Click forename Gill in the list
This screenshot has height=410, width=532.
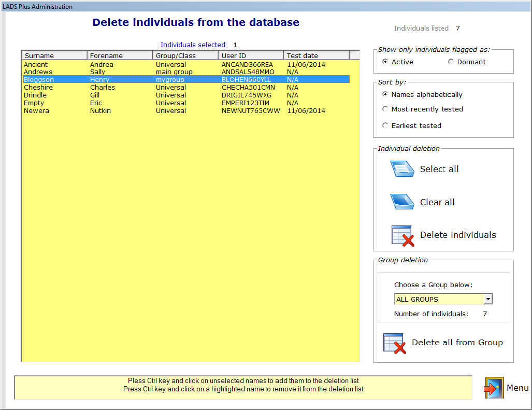click(x=95, y=95)
